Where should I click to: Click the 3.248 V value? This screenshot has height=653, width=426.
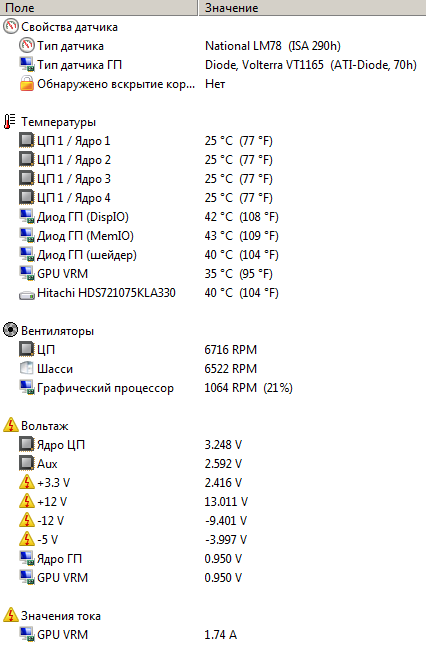(223, 445)
